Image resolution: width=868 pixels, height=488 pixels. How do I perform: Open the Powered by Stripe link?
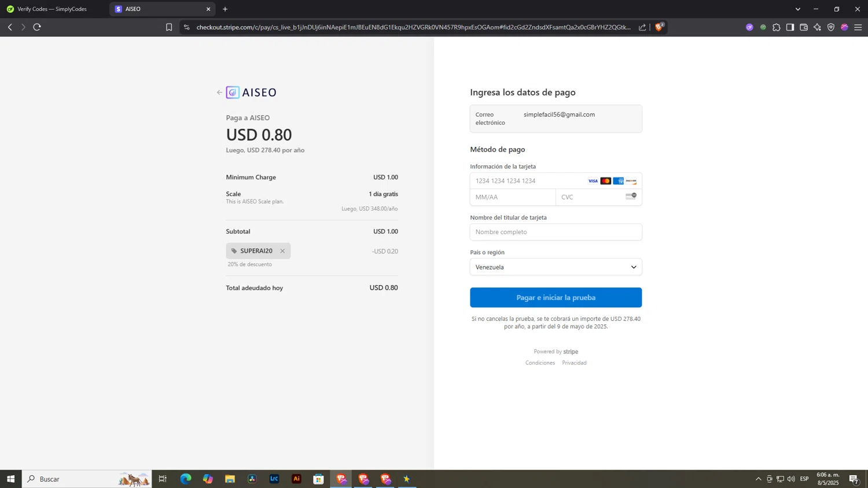556,352
